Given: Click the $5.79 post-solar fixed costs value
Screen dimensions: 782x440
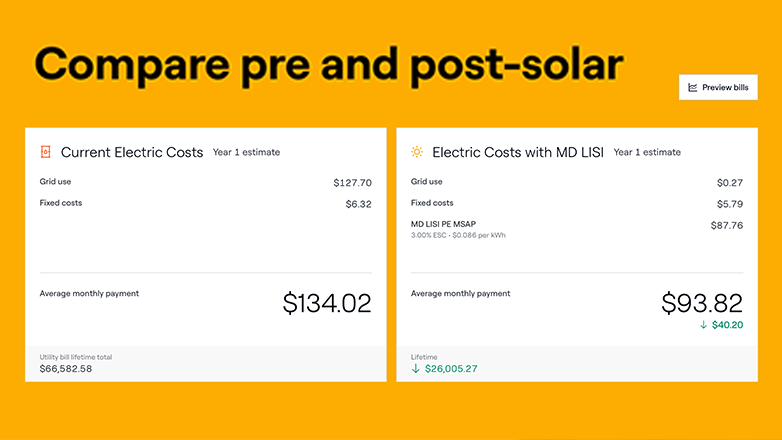Looking at the screenshot, I should pyautogui.click(x=729, y=204).
